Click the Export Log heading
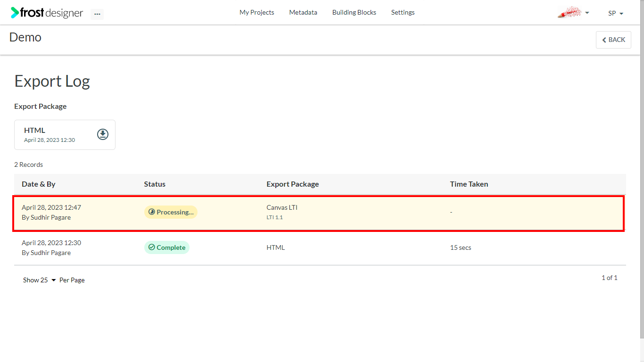 pyautogui.click(x=52, y=81)
